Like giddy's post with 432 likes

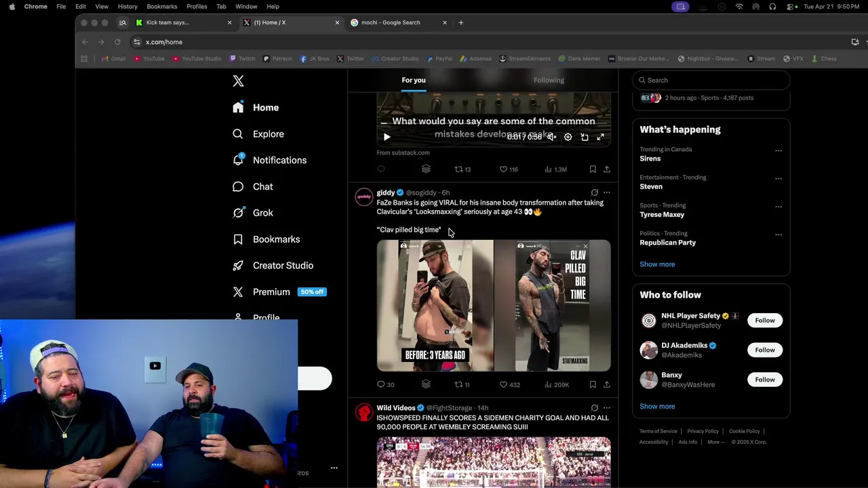510,384
